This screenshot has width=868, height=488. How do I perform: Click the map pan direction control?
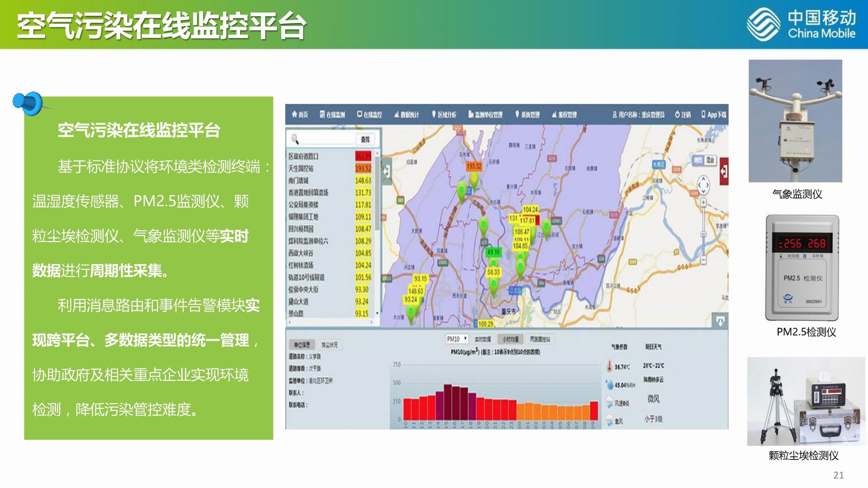(703, 185)
